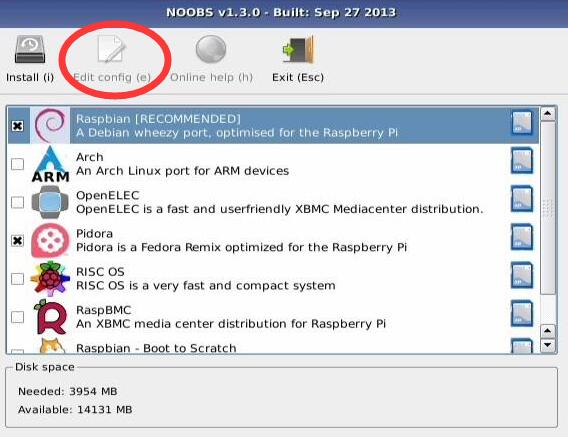Select OpenELEC XBMC Mediacenter description text
The height and width of the screenshot is (437, 568).
tap(280, 209)
